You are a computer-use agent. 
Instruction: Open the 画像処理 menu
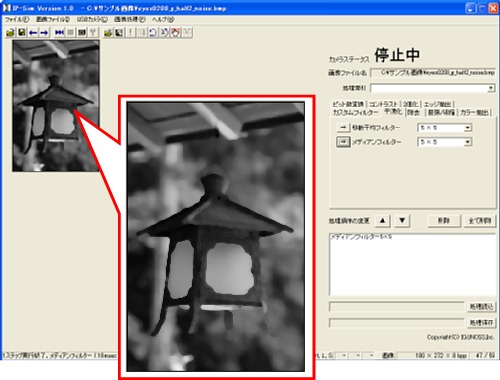pyautogui.click(x=130, y=19)
